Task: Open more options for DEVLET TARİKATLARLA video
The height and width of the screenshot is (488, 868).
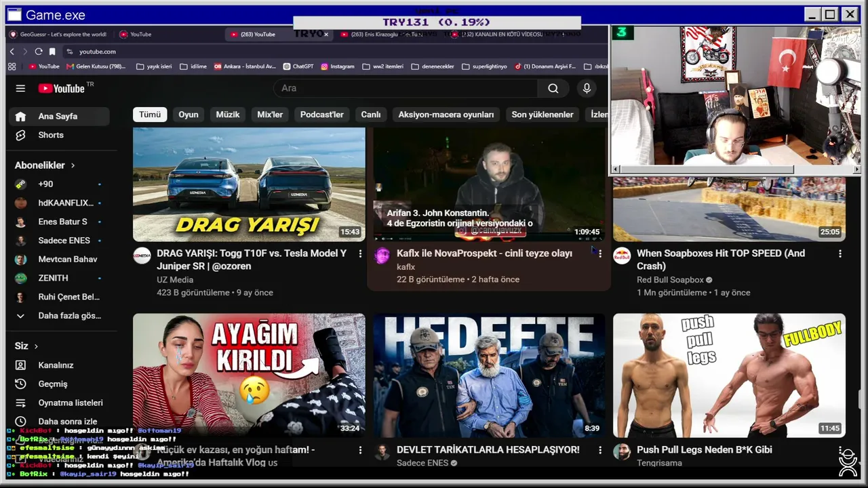Action: click(x=600, y=450)
